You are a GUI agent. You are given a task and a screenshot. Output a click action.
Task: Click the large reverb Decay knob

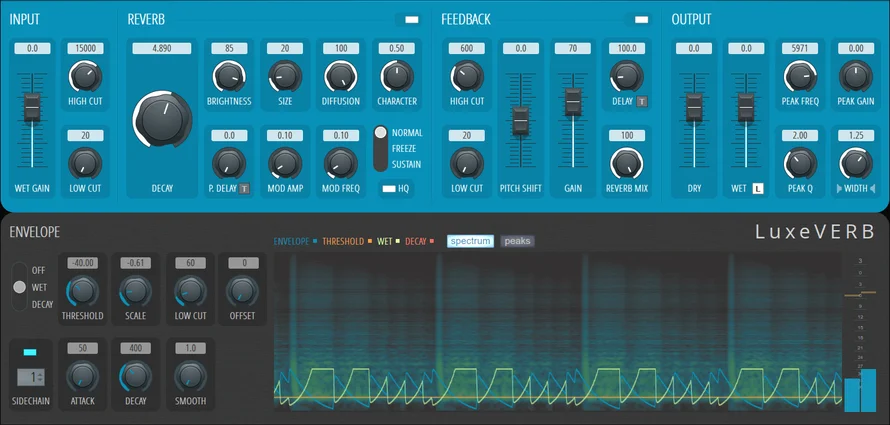tap(163, 119)
